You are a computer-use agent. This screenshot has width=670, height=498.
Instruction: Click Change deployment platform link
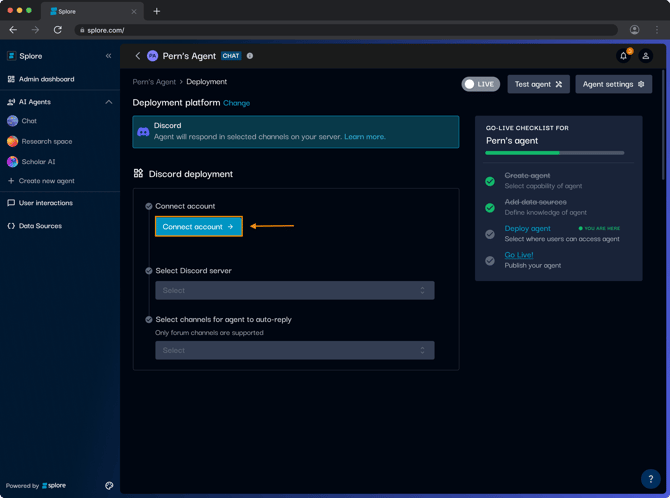click(x=236, y=103)
